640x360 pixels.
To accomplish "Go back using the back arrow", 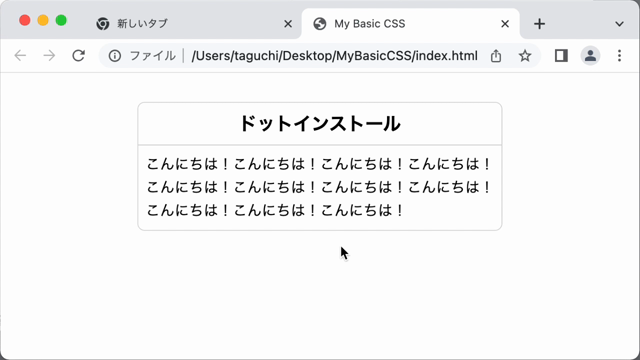I will [x=20, y=56].
